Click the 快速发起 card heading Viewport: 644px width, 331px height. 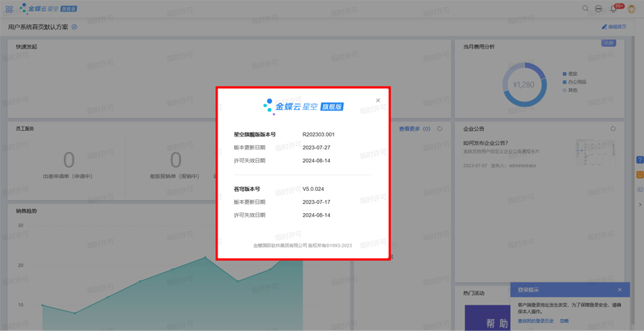[26, 46]
